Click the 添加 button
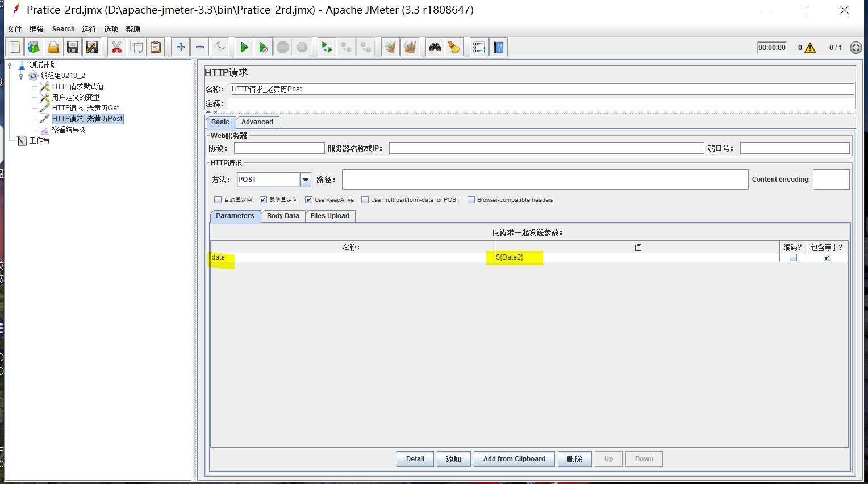The width and height of the screenshot is (868, 484). pos(453,459)
